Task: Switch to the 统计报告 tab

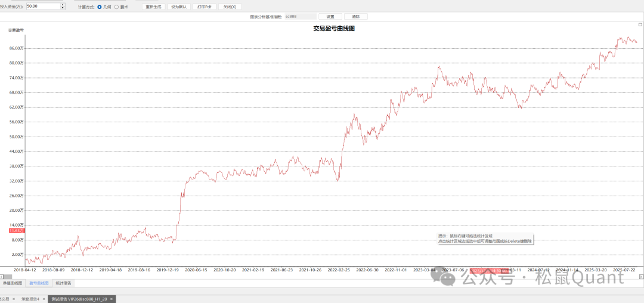Action: tap(64, 283)
